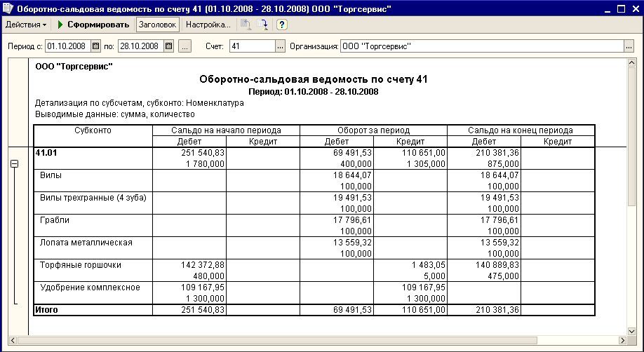Open organization selection ellipsis button

pyautogui.click(x=629, y=46)
